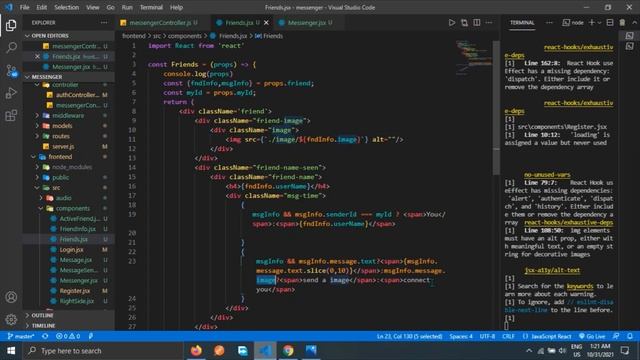Image resolution: width=640 pixels, height=360 pixels.
Task: Click Go Live in status bar
Action: [592, 336]
